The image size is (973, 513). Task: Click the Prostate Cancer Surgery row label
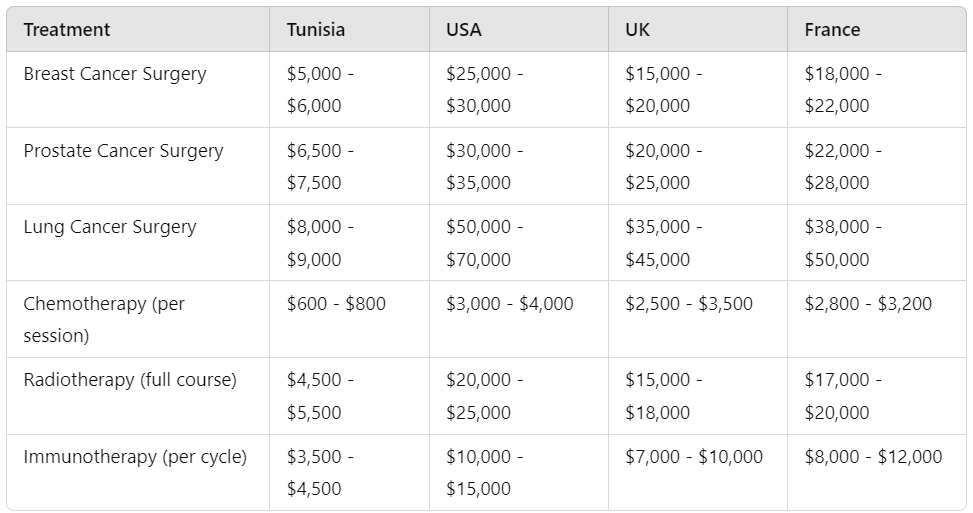pos(123,151)
